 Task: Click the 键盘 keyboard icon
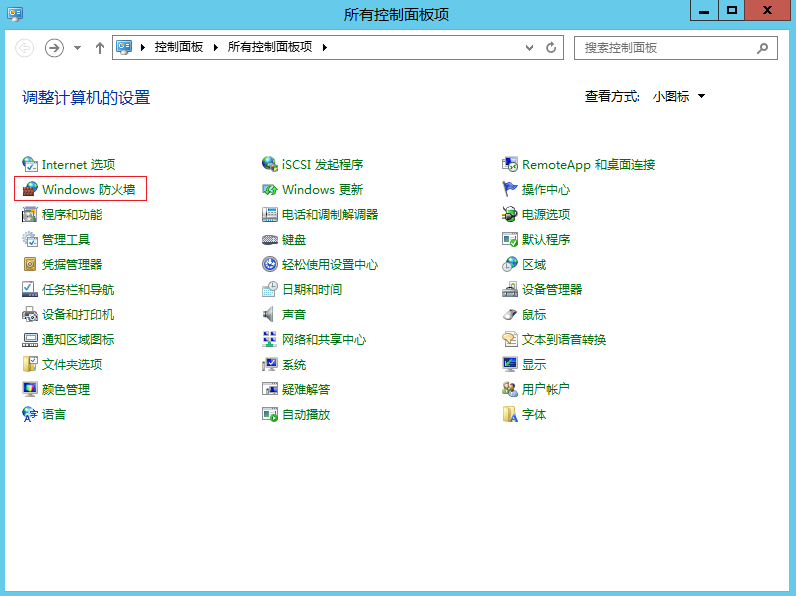point(269,239)
